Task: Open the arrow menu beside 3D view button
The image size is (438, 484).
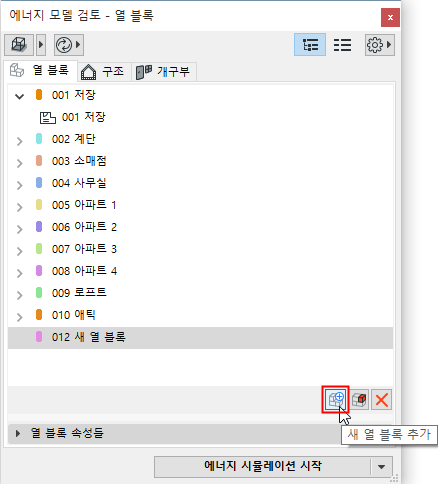Action: tap(41, 45)
